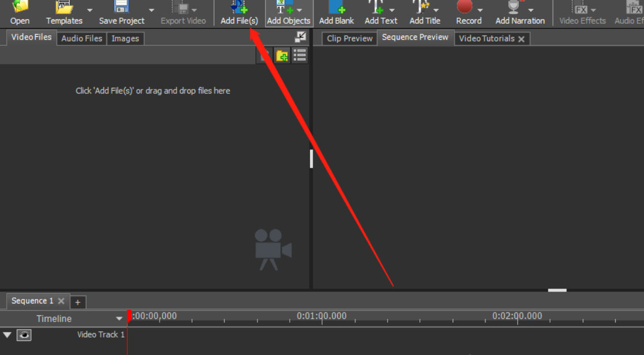Viewport: 644px width, 355px height.
Task: Click the Add Blank toolbar button
Action: (x=336, y=14)
